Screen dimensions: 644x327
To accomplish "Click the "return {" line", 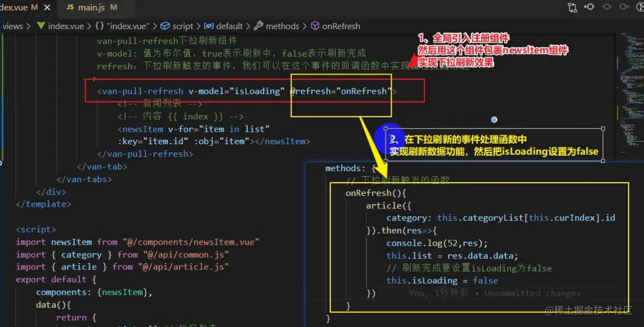I will pyautogui.click(x=76, y=318).
